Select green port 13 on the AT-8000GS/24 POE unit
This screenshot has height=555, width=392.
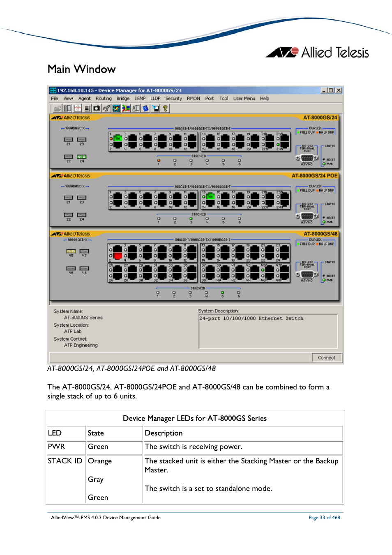point(210,196)
